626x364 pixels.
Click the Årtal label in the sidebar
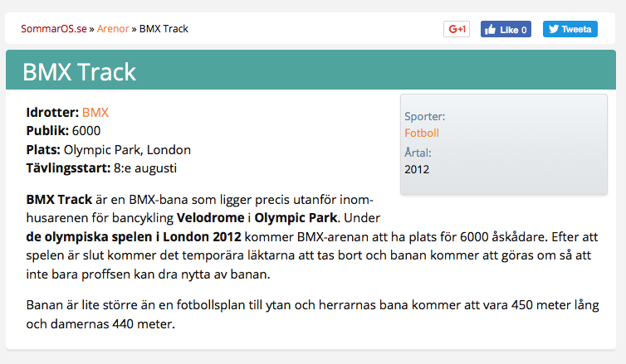click(418, 153)
